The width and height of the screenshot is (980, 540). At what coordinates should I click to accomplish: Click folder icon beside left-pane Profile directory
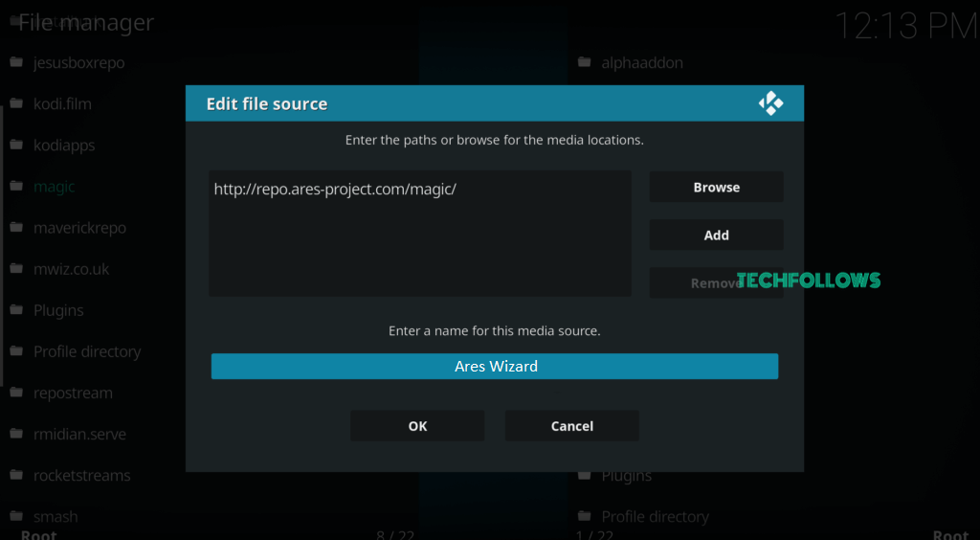click(x=17, y=351)
